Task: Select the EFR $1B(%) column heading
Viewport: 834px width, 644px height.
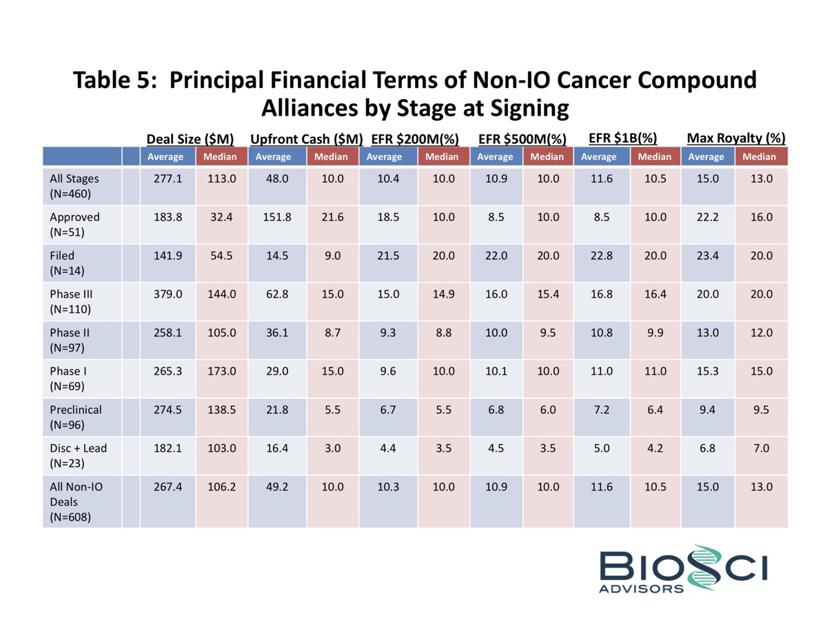Action: coord(622,140)
